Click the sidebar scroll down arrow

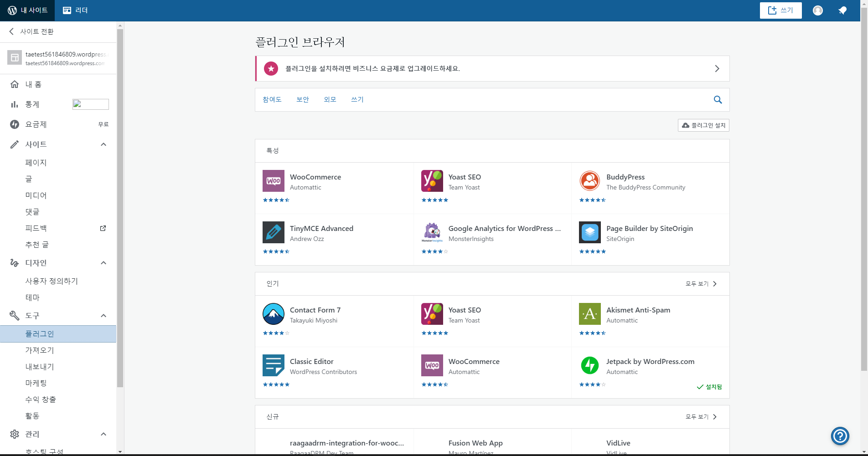120,451
